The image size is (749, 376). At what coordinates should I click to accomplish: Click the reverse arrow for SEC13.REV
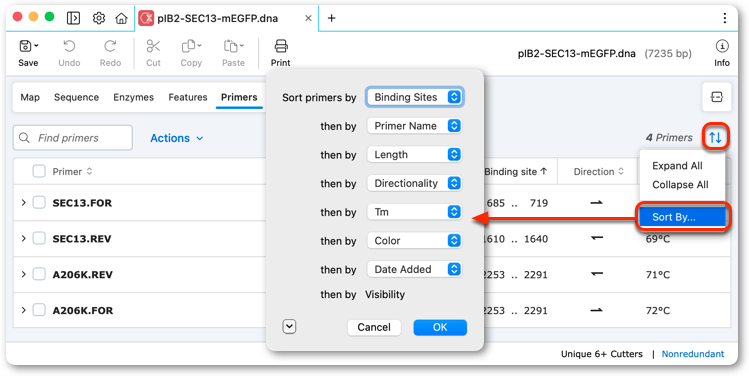[x=596, y=238]
